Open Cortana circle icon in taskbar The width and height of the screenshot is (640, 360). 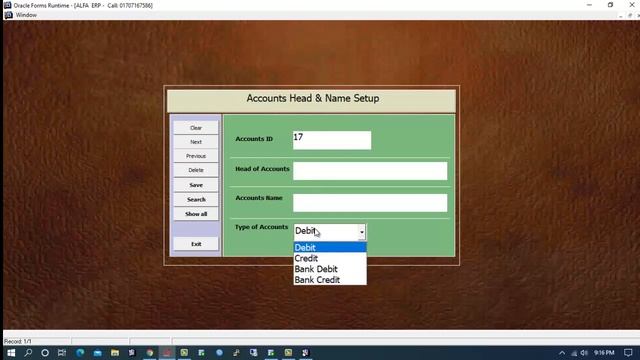(45, 353)
